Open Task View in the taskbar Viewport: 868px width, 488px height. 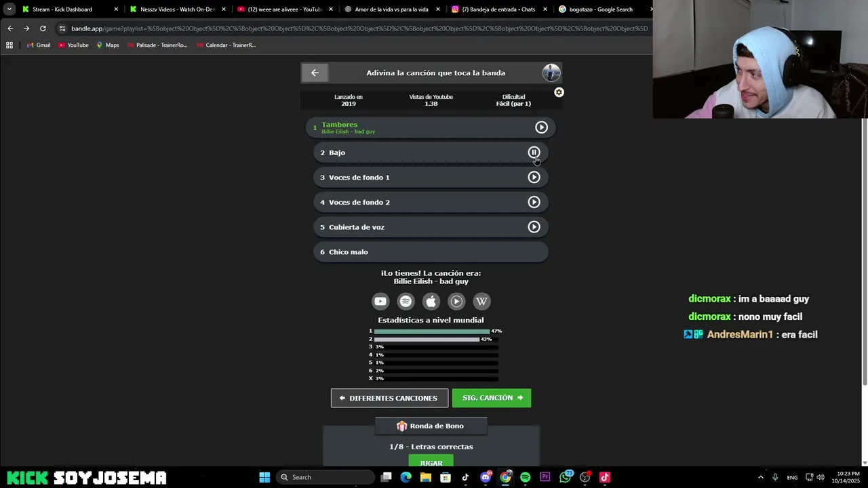pos(386,477)
